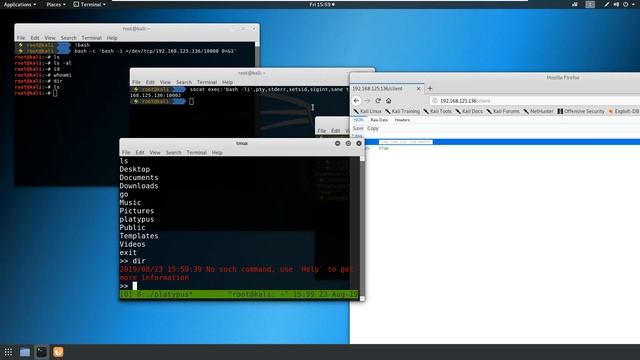Launch the Files folder icon in the dock
Viewport: 640px width, 360px height.
(25, 352)
